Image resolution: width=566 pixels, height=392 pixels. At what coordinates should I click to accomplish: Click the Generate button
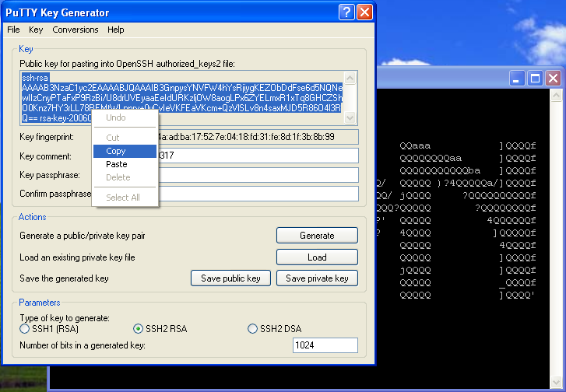click(317, 236)
